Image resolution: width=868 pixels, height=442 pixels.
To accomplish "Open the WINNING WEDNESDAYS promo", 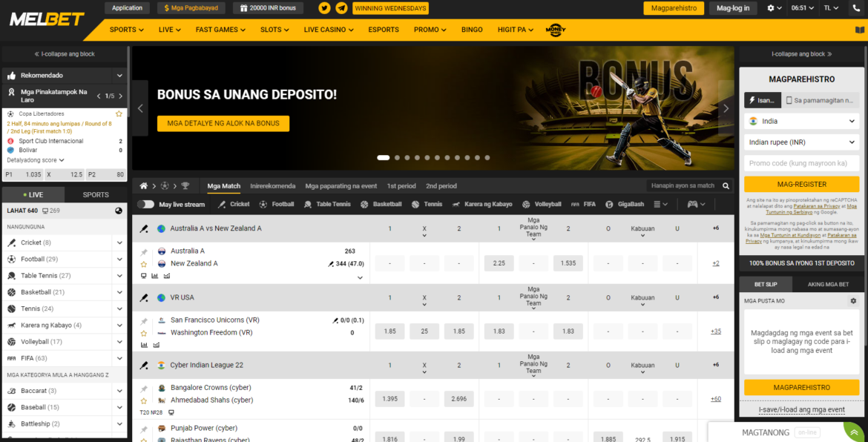I will (390, 8).
